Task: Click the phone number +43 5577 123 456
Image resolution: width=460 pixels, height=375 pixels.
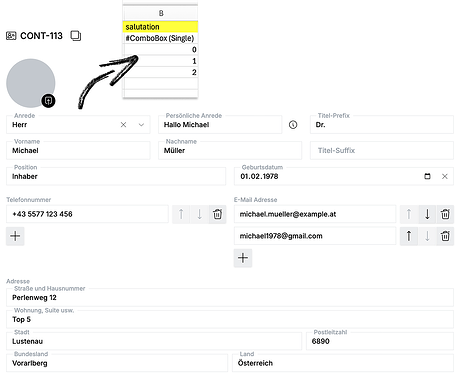Action: (x=87, y=214)
